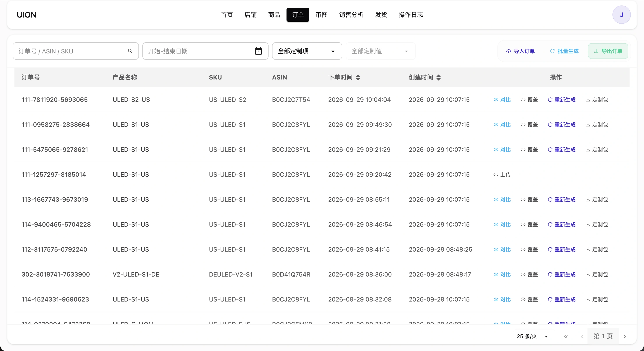Click 覆盖 for order 111-7811920-5693065
The width and height of the screenshot is (644, 351).
(529, 100)
